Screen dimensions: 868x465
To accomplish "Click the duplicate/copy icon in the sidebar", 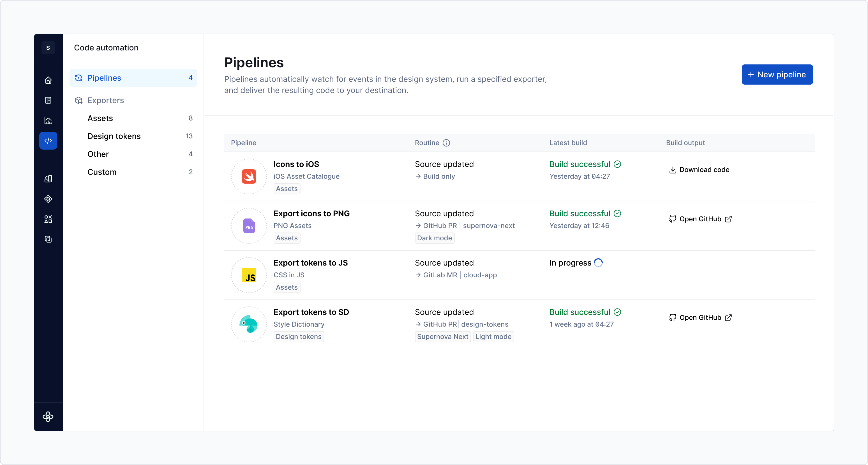I will pyautogui.click(x=48, y=240).
